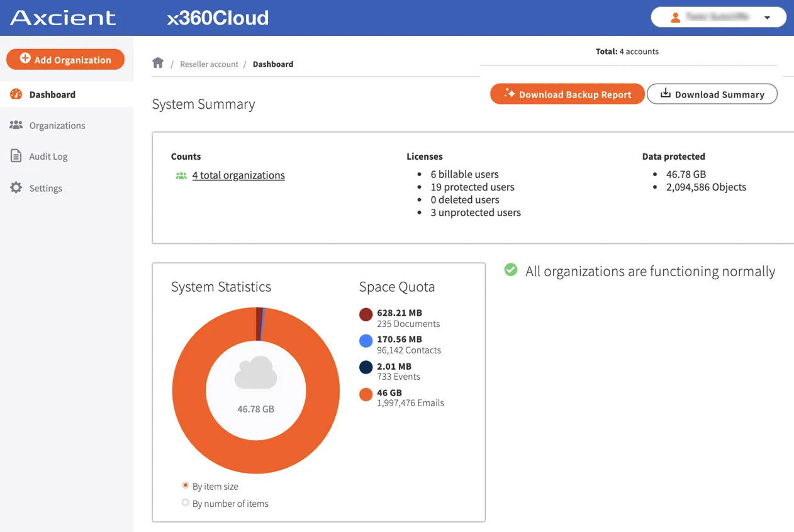Select the By number of items option
794x532 pixels.
[186, 502]
